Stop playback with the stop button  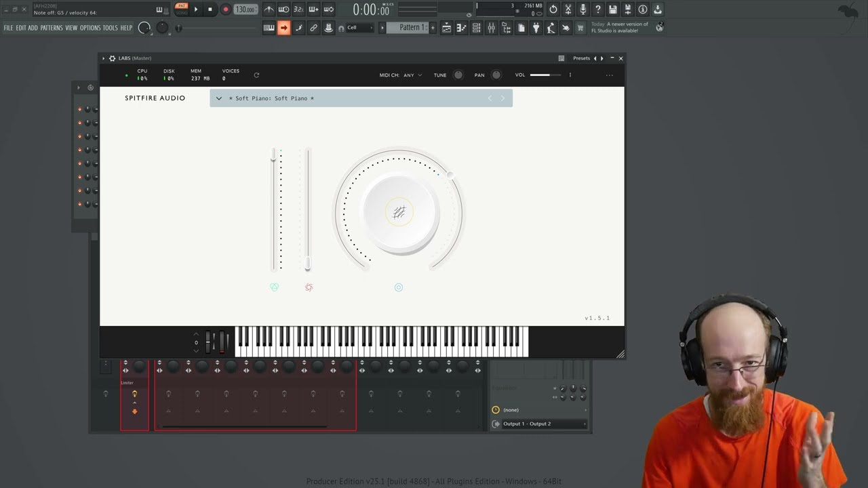tap(210, 9)
